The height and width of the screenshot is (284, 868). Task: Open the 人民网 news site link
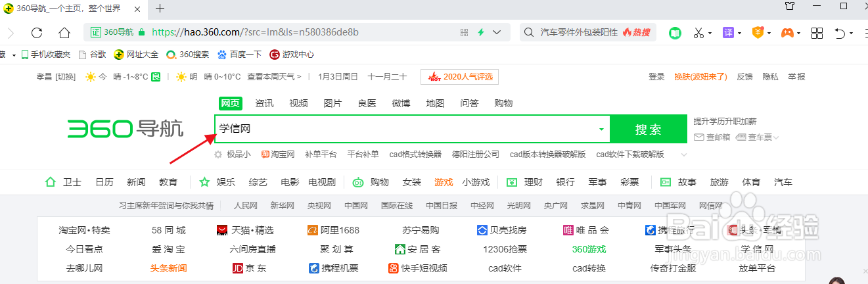pos(246,206)
